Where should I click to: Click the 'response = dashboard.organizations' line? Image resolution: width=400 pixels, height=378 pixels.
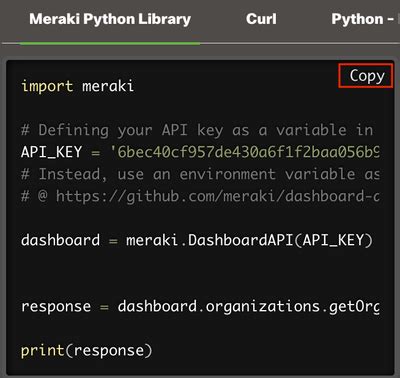point(200,307)
